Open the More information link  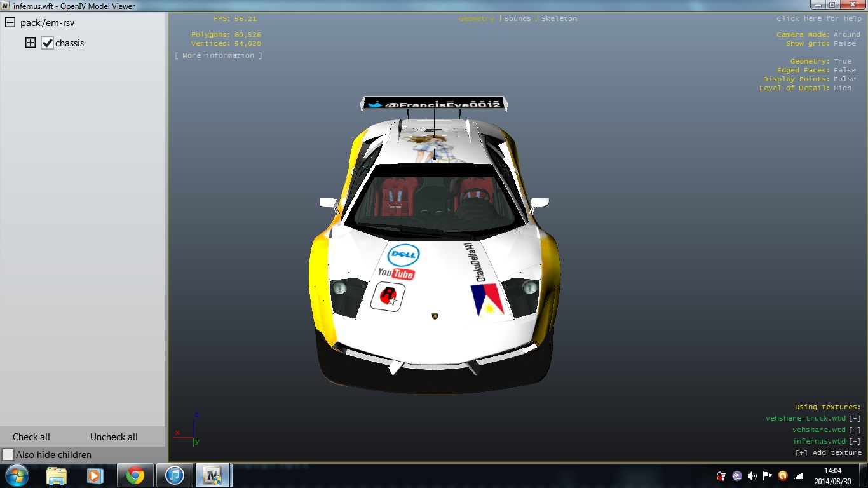pos(219,55)
